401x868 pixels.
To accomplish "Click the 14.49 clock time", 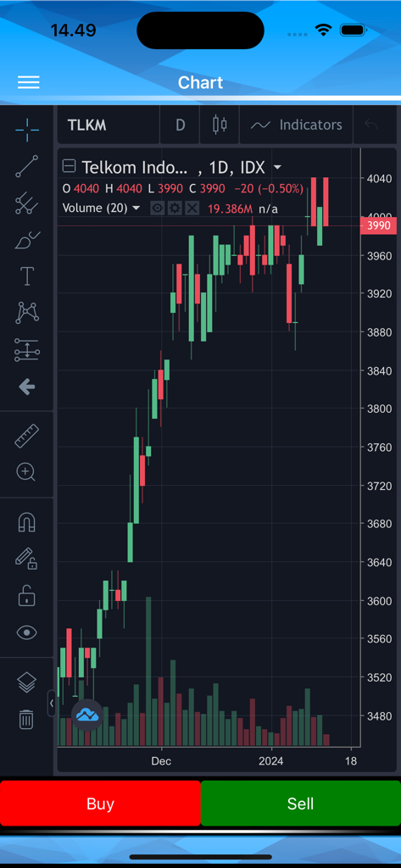I will [x=73, y=30].
